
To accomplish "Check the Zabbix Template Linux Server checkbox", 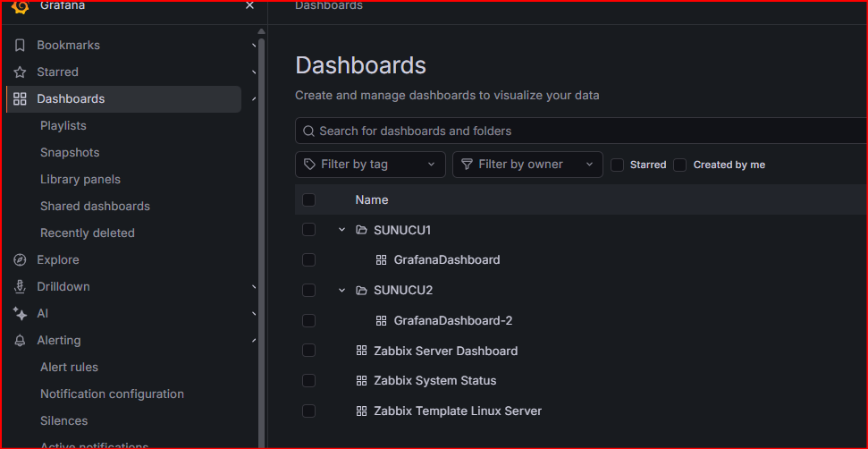I will 309,411.
